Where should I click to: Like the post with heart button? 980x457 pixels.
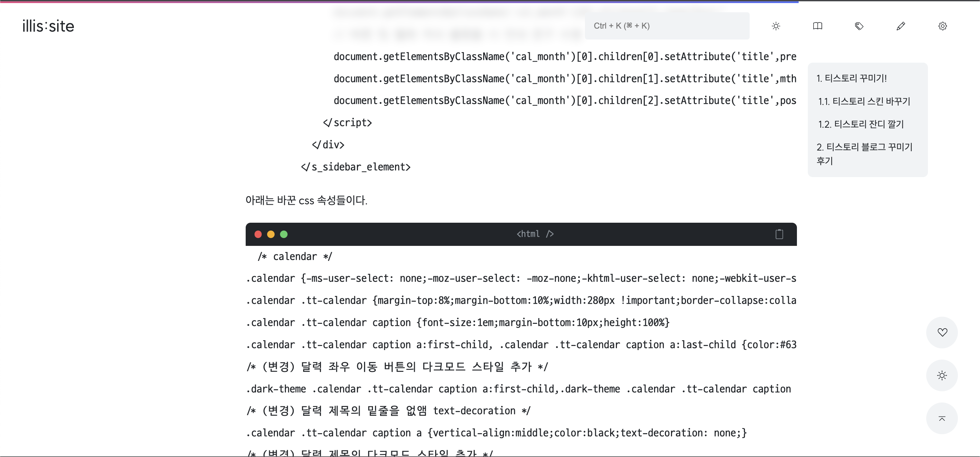pyautogui.click(x=942, y=332)
